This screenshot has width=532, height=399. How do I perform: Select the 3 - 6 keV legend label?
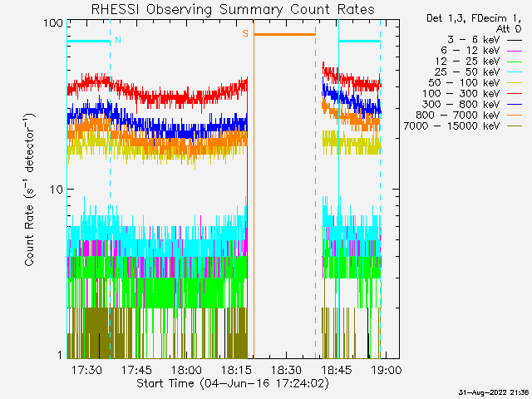[474, 40]
